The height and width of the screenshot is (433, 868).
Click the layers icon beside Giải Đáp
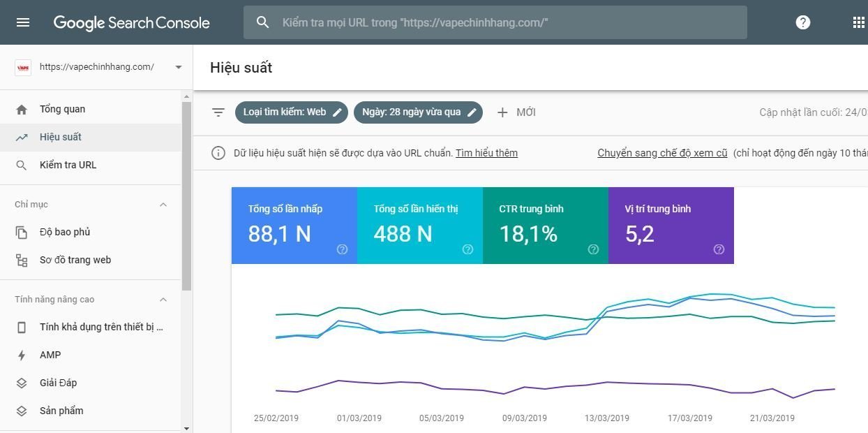pos(22,383)
